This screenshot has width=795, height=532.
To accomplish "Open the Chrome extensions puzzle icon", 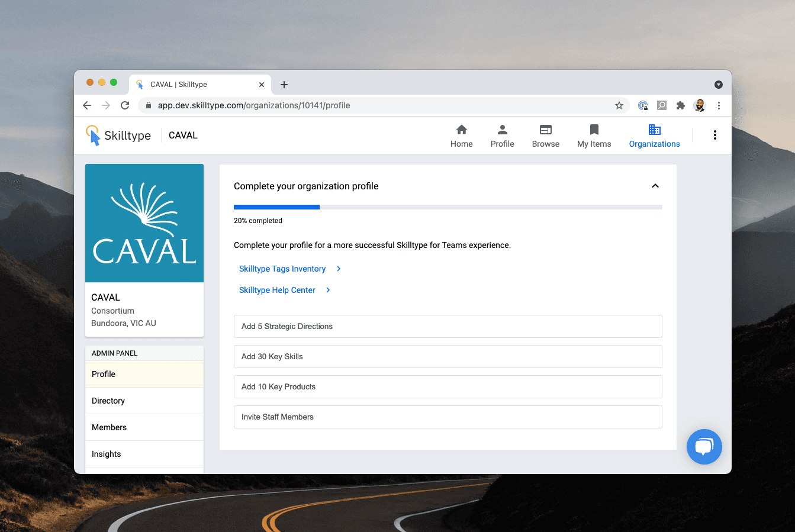I will coord(681,105).
